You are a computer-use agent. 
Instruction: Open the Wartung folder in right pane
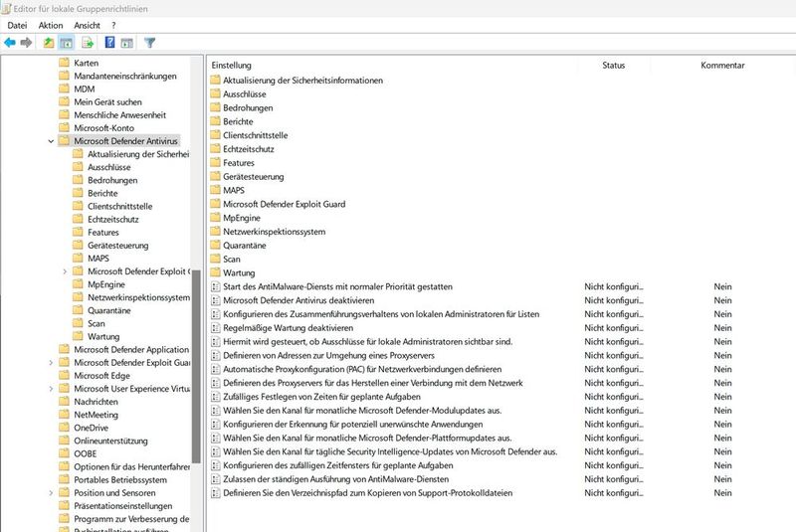pyautogui.click(x=239, y=272)
